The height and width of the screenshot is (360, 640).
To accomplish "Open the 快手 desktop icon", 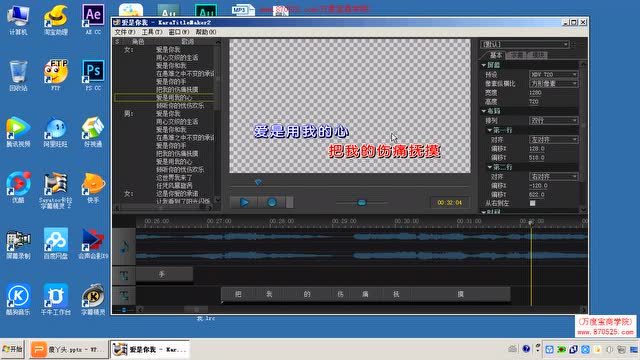I will (93, 188).
